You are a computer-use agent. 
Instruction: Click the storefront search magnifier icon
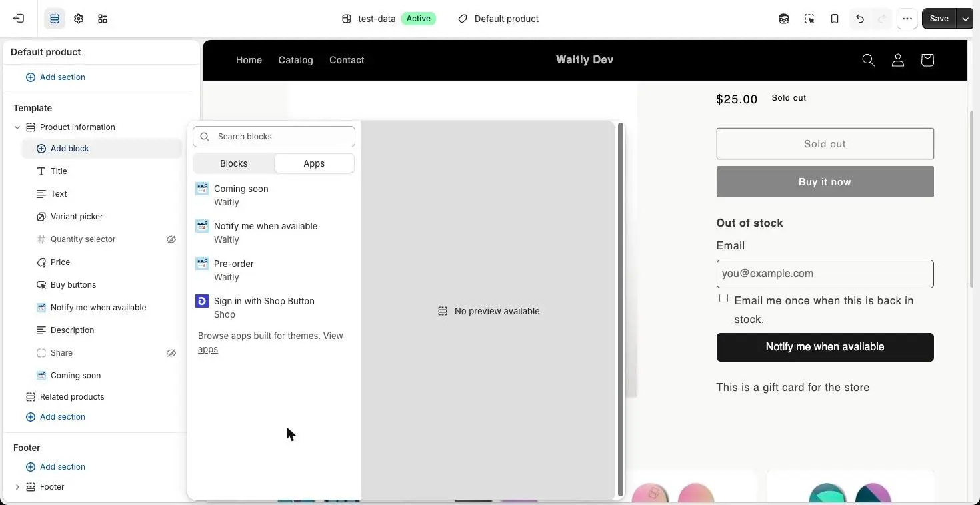coord(868,60)
